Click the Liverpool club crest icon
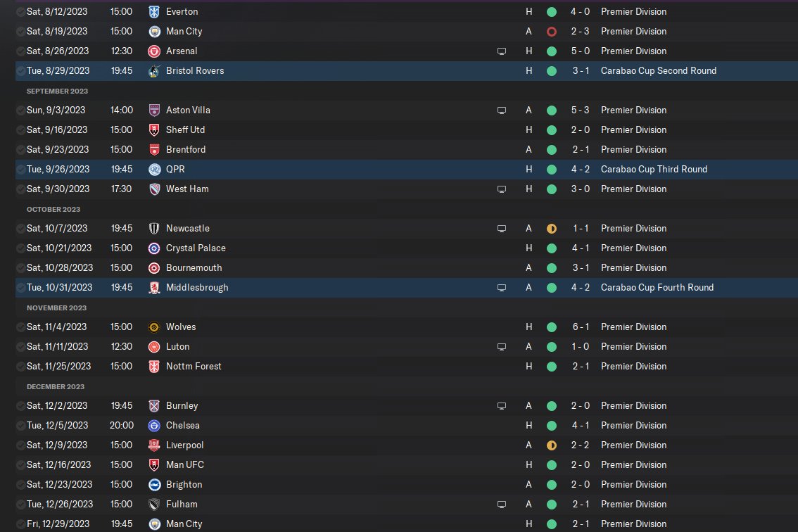Viewport: 798px width, 532px height. [x=154, y=445]
